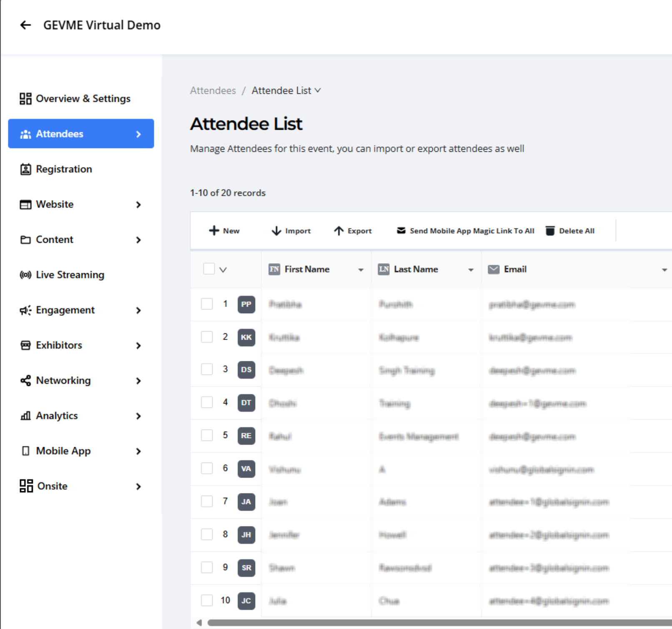Viewport: 672px width, 629px height.
Task: Click the Attendees people icon in sidebar
Action: tap(25, 134)
